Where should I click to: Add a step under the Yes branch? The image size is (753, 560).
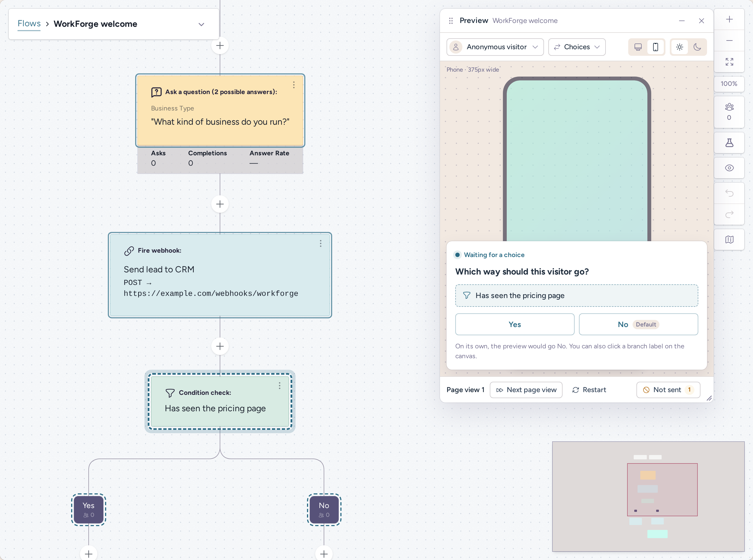coord(89,554)
